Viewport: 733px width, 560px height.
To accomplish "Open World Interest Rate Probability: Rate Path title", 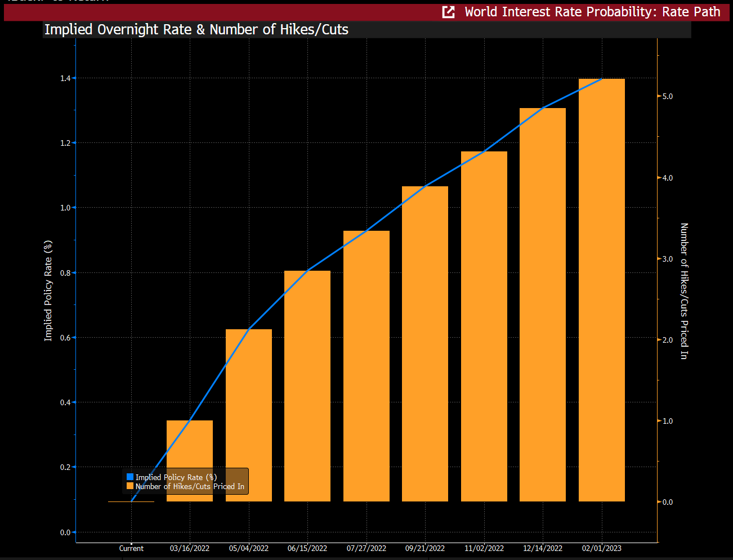I will (592, 12).
